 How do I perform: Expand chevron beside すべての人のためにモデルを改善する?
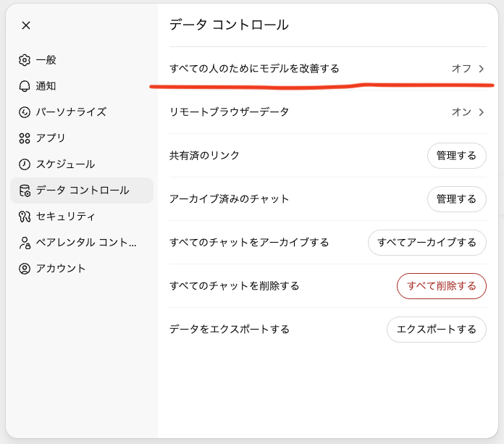(x=481, y=69)
